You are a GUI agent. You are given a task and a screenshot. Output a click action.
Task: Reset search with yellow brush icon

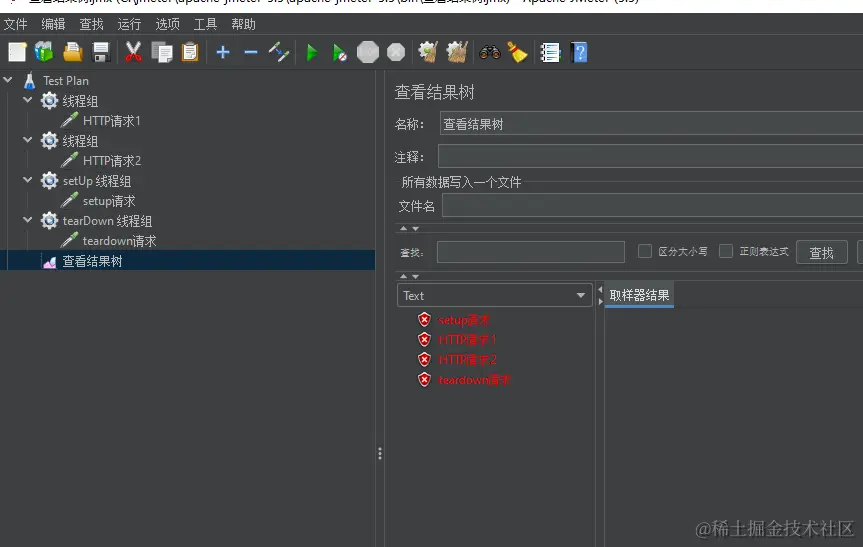pyautogui.click(x=517, y=52)
